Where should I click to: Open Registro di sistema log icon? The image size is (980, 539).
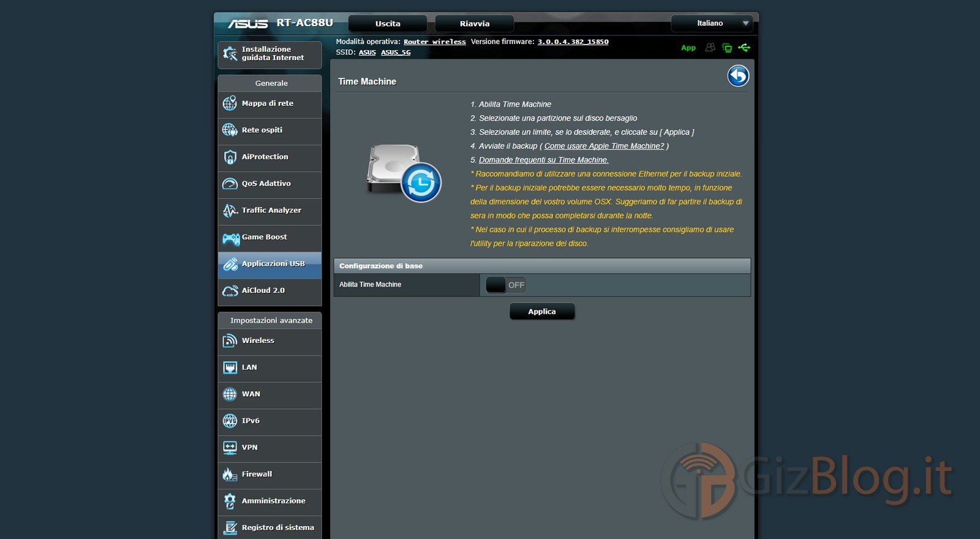pyautogui.click(x=230, y=528)
